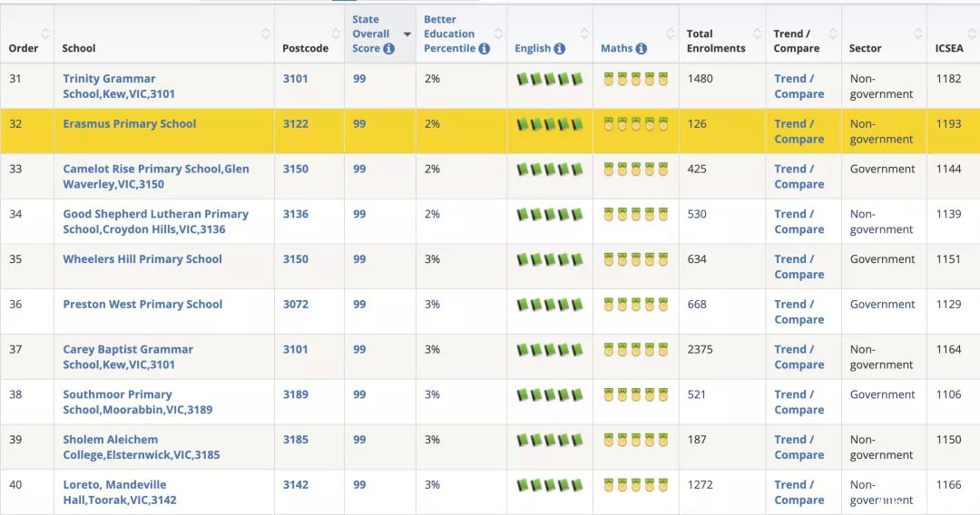Select enrolment value 2375
Viewport: 980px width, 515px height.
pyautogui.click(x=700, y=350)
